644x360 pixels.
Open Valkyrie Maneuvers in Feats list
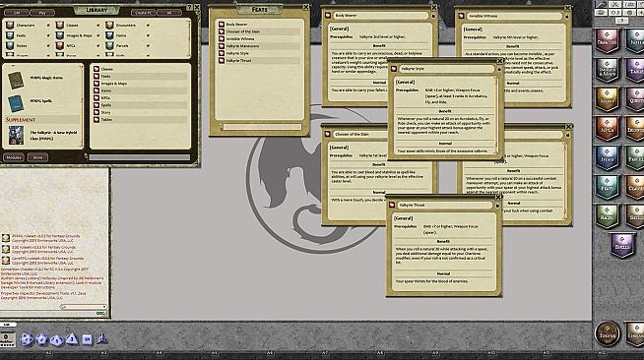(242, 46)
